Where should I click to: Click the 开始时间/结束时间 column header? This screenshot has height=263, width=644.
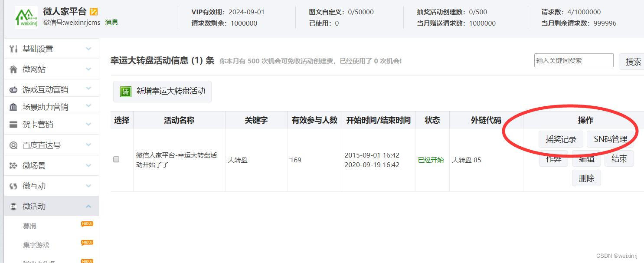[378, 120]
